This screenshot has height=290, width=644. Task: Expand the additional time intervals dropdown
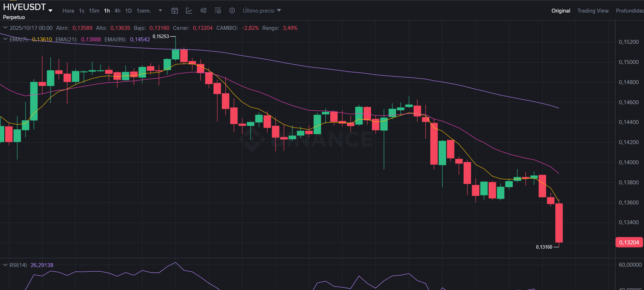[x=160, y=11]
